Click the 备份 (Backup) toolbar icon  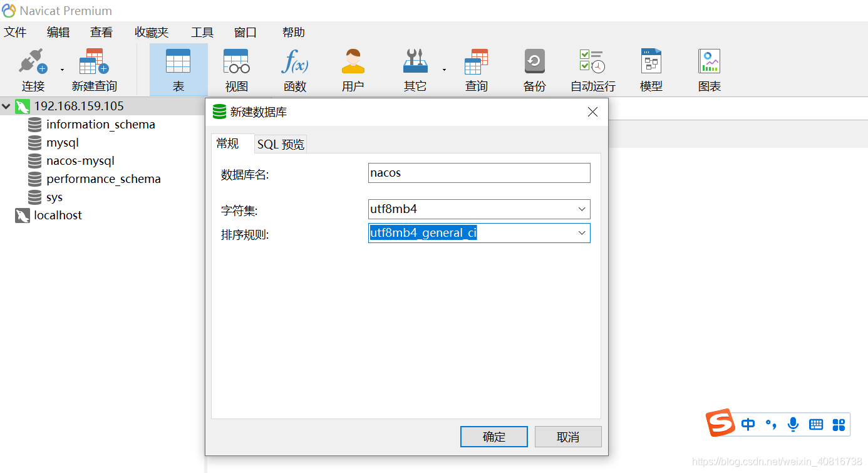pos(534,68)
